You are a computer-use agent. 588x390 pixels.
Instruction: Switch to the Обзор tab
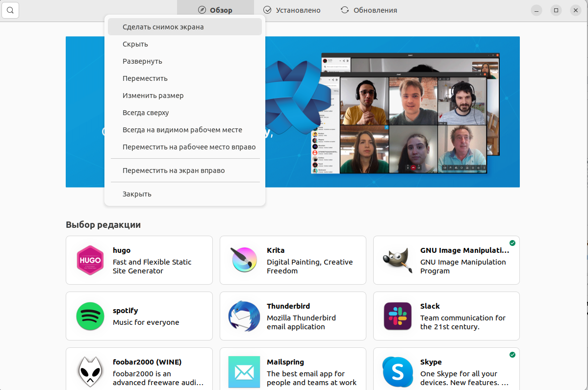pos(215,10)
